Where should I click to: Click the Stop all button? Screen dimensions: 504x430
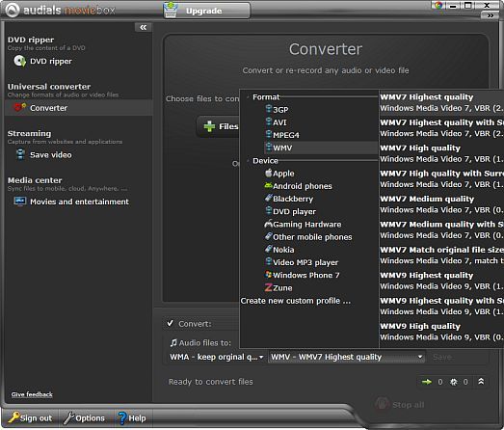[400, 404]
